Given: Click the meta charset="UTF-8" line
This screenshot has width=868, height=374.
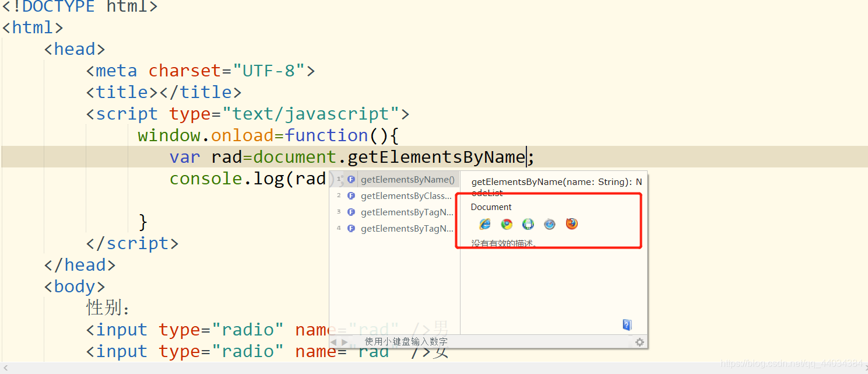Looking at the screenshot, I should coord(201,71).
